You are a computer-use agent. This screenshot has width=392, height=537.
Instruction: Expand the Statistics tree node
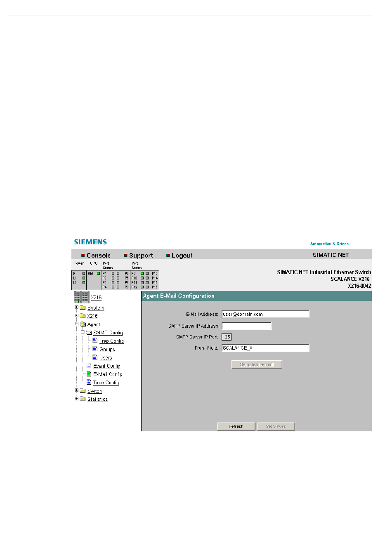(77, 398)
